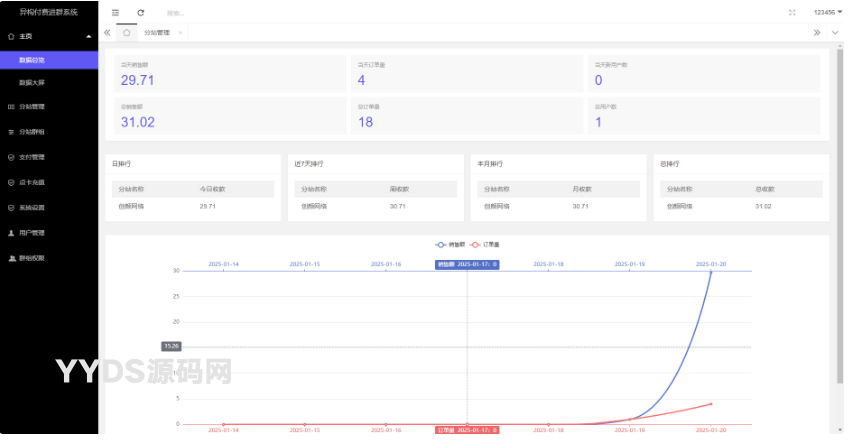
Task: Open 系统设置 from the sidebar
Action: coord(32,208)
